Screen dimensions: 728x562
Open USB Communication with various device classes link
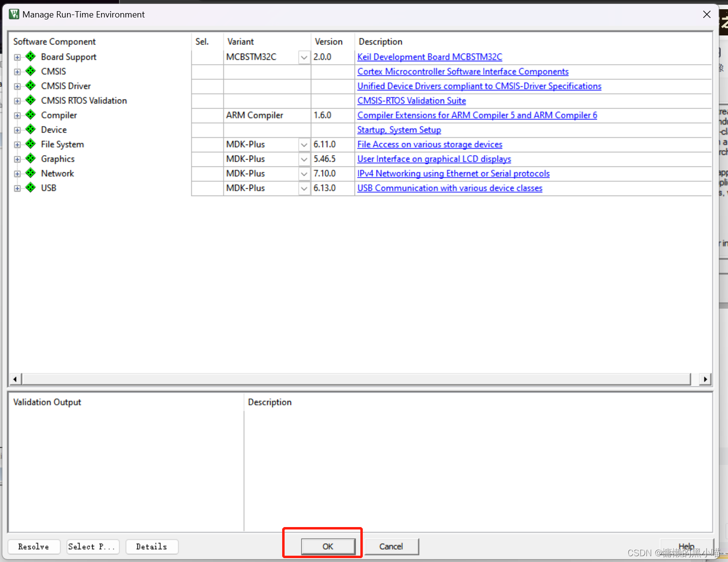pyautogui.click(x=450, y=188)
